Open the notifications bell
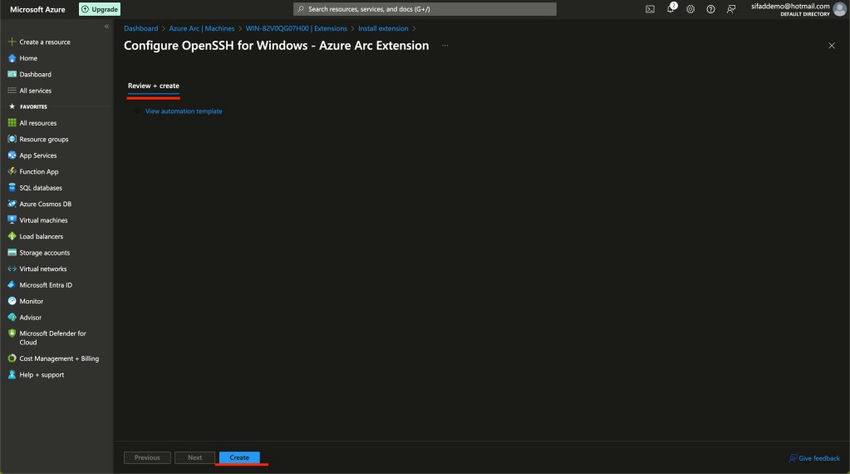The height and width of the screenshot is (474, 850). (x=671, y=9)
